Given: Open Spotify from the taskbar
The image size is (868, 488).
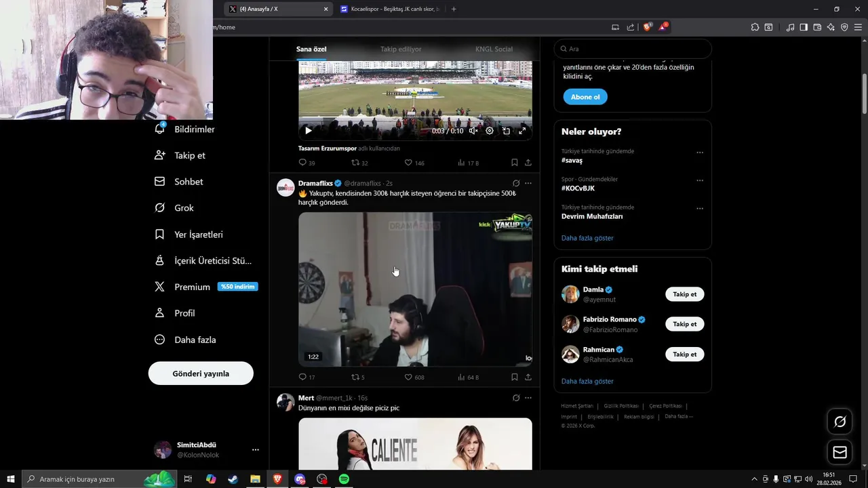Looking at the screenshot, I should [344, 479].
